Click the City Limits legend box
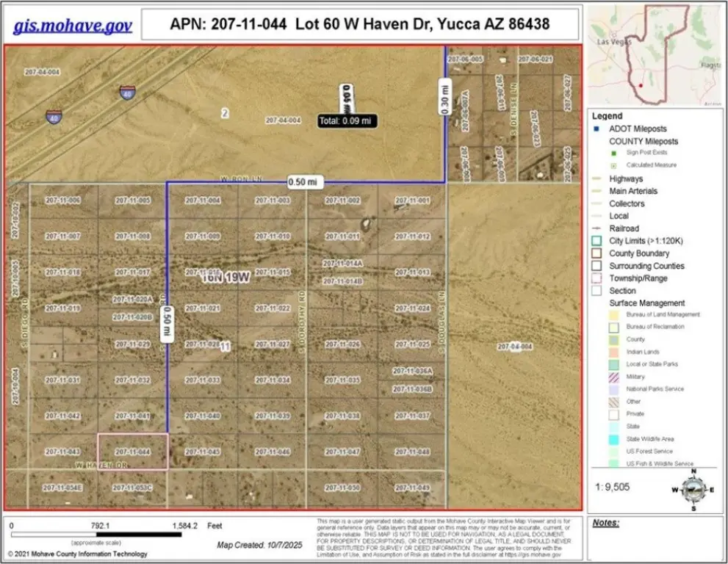The width and height of the screenshot is (728, 564). pos(599,241)
